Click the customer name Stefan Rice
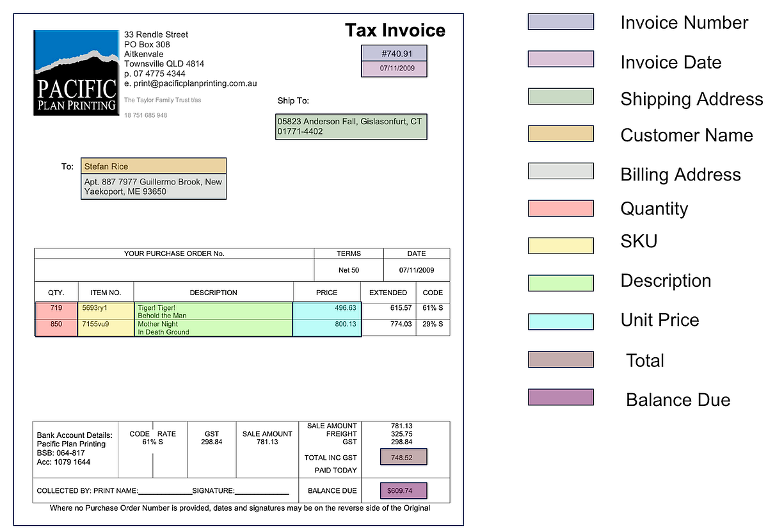The height and width of the screenshot is (532, 768). pos(153,166)
